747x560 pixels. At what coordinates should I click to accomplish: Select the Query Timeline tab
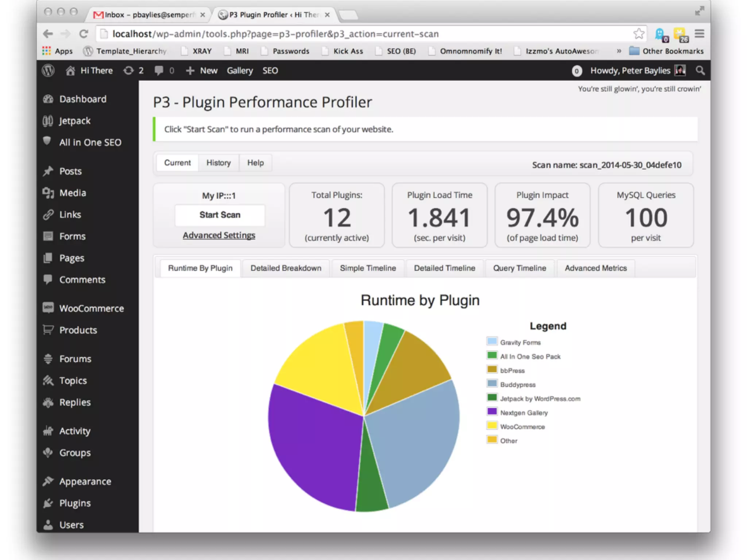(x=519, y=268)
